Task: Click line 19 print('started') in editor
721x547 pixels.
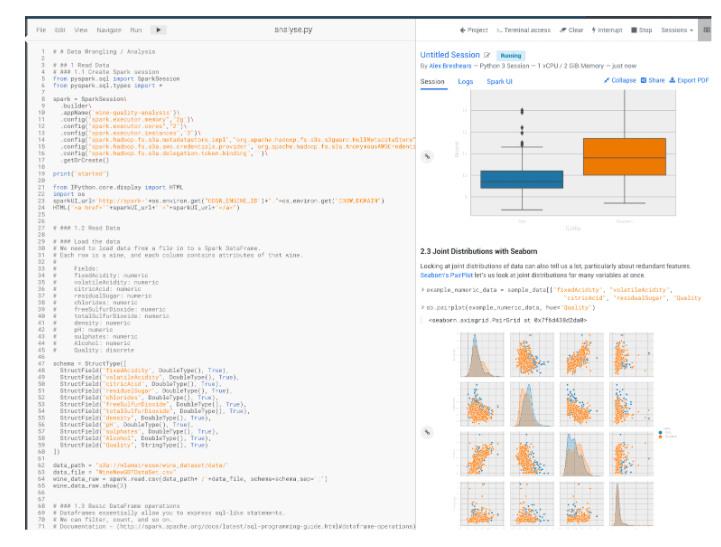Action: click(81, 174)
